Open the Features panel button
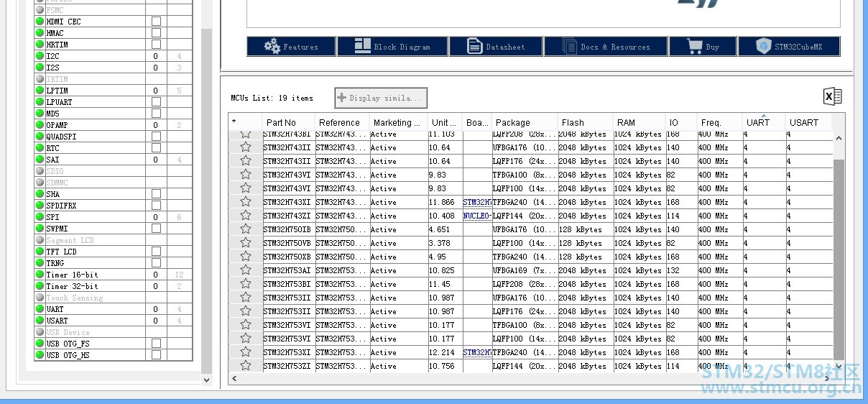The image size is (868, 404). coord(291,47)
